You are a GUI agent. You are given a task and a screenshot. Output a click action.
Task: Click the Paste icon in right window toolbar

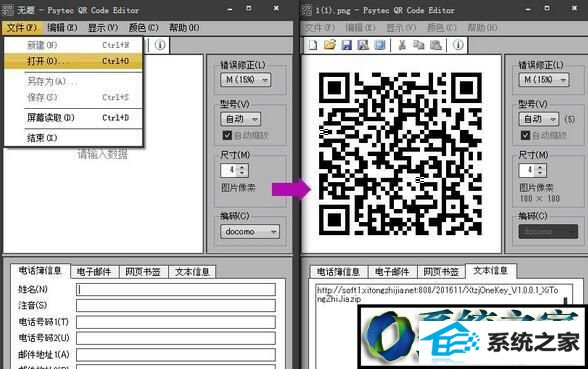coord(435,45)
